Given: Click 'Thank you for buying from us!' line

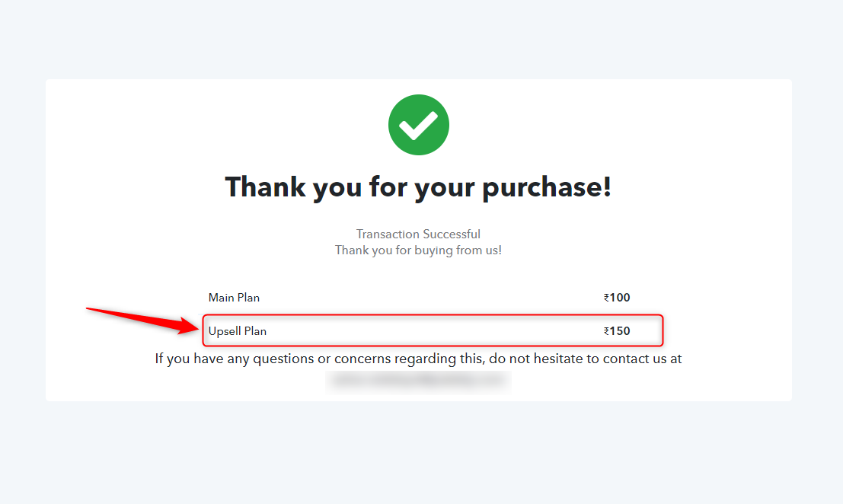Looking at the screenshot, I should 418,250.
